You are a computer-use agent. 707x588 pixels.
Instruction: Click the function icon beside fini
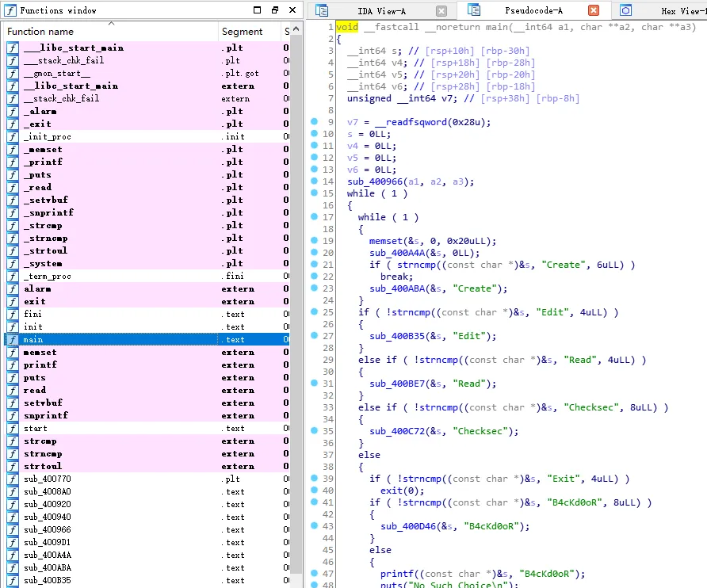[13, 315]
